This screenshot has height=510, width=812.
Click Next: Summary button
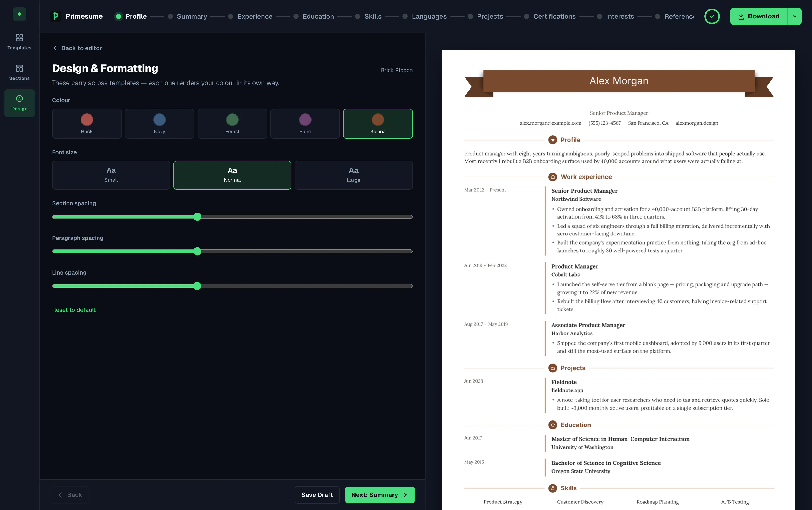(380, 494)
